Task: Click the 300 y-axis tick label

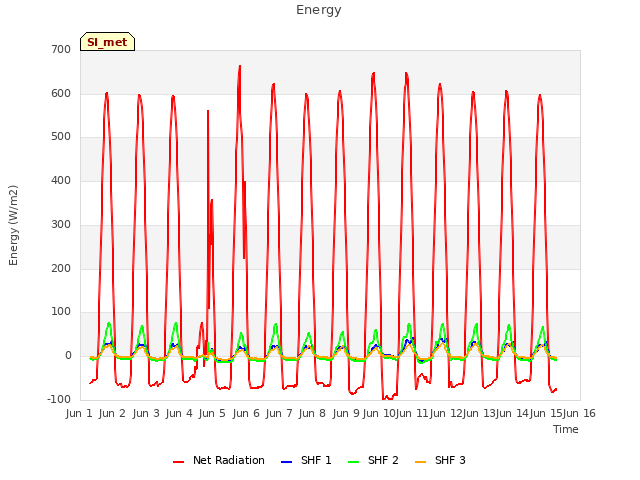Action: coord(61,224)
